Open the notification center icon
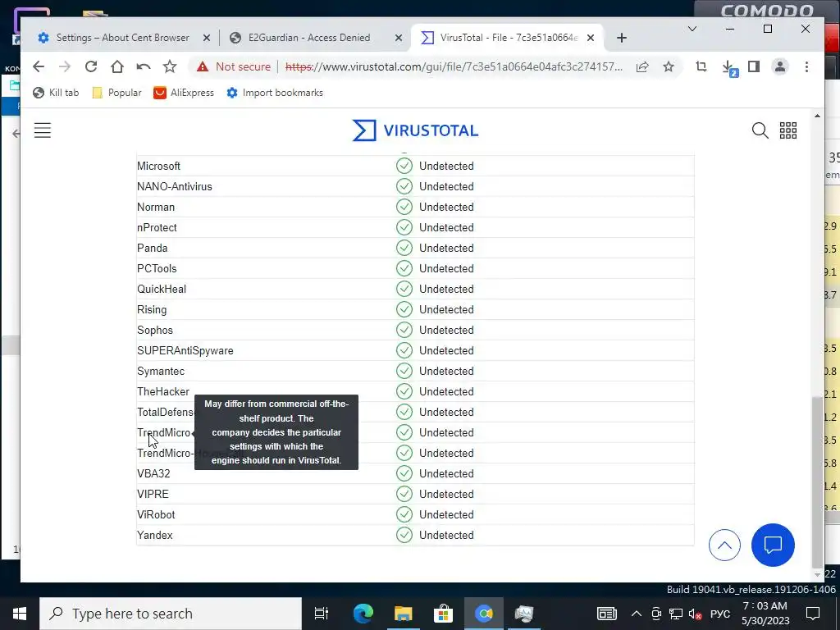This screenshot has width=840, height=630. click(813, 614)
